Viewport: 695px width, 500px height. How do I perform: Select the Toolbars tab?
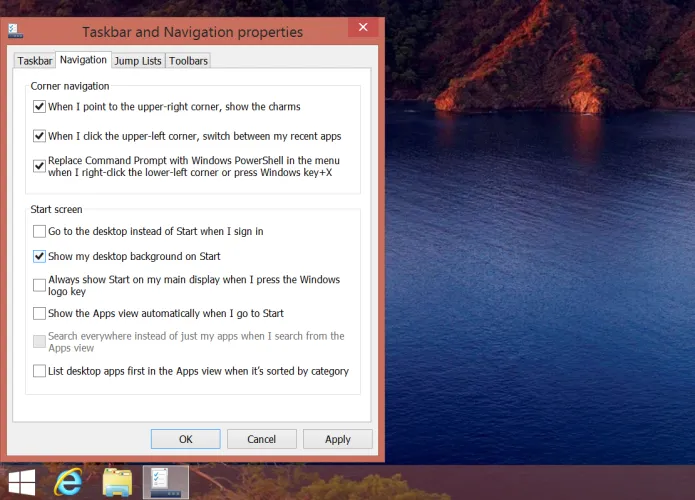click(188, 61)
